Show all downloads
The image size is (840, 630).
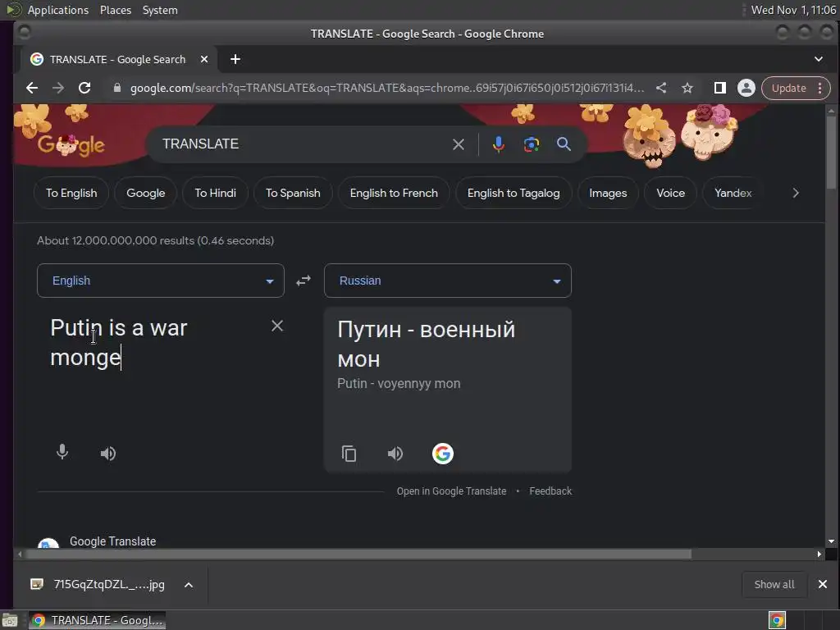[x=774, y=584]
